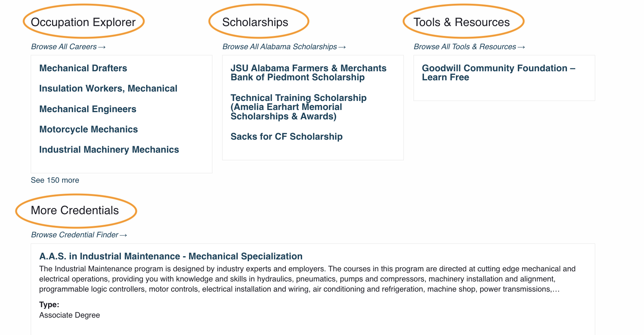Image resolution: width=644 pixels, height=335 pixels.
Task: Open the Mechanical Drafters occupation
Action: pos(83,68)
